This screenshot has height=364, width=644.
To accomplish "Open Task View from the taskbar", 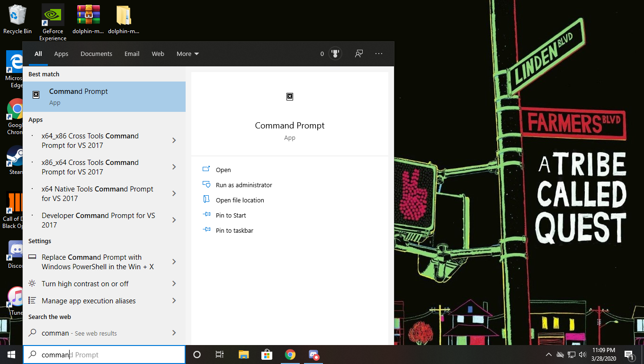I will pos(220,355).
